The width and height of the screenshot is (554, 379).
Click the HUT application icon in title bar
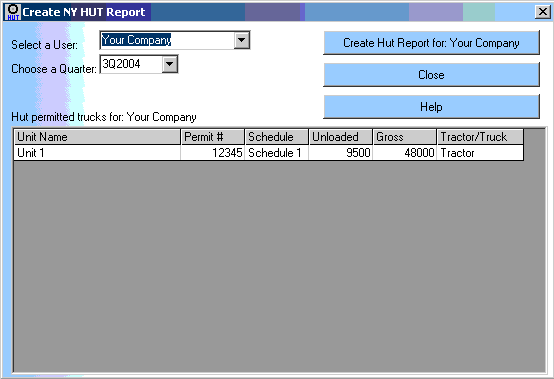[x=13, y=12]
